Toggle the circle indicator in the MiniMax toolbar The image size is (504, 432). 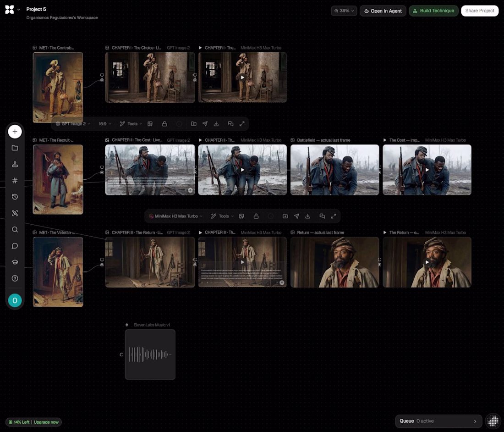(271, 216)
